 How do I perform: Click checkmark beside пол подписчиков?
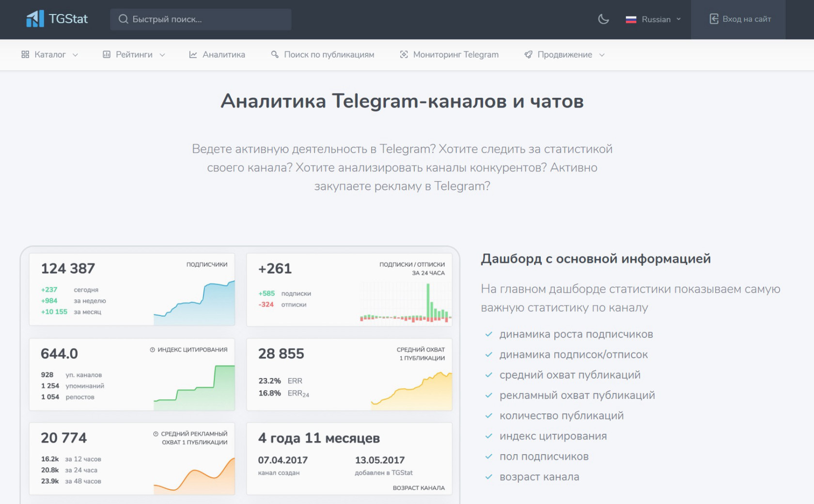[x=488, y=457]
